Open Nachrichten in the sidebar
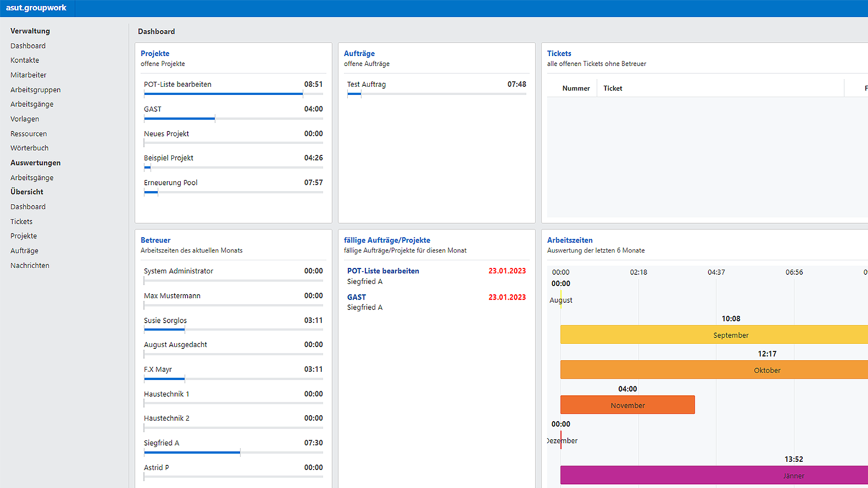 (x=30, y=265)
